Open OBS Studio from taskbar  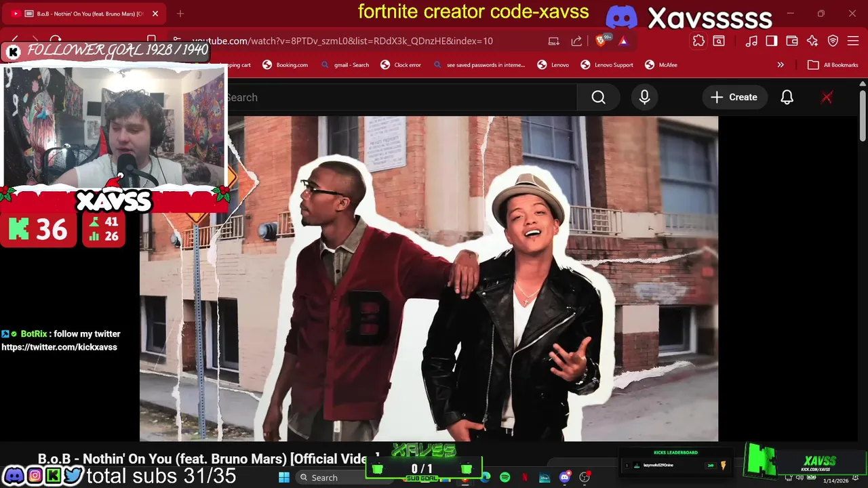point(585,478)
